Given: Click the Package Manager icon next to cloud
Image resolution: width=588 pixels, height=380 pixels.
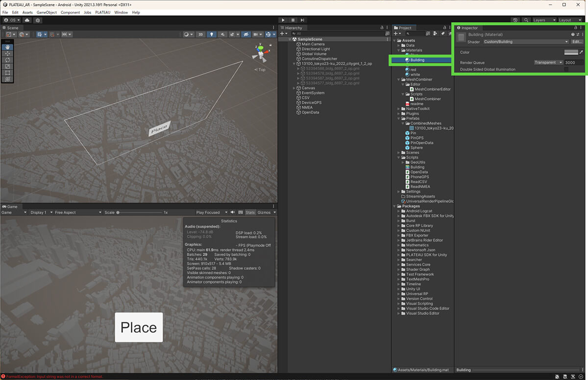Looking at the screenshot, I should 38,20.
